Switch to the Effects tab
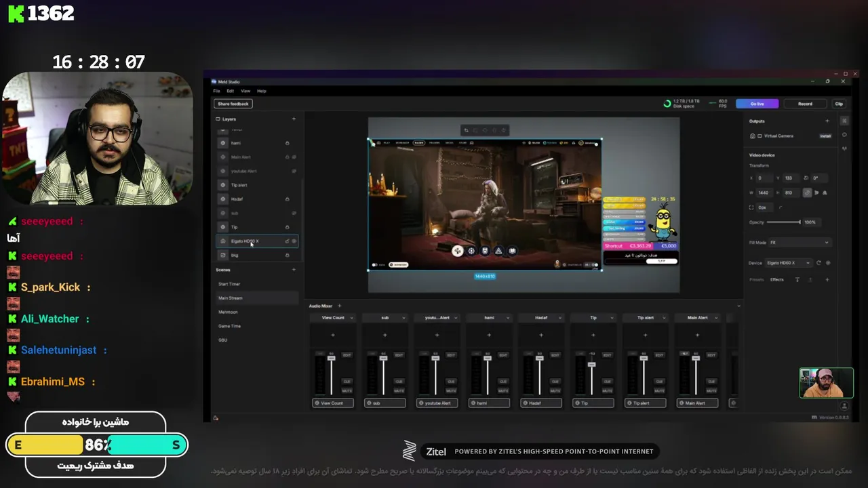Image resolution: width=868 pixels, height=488 pixels. (777, 280)
